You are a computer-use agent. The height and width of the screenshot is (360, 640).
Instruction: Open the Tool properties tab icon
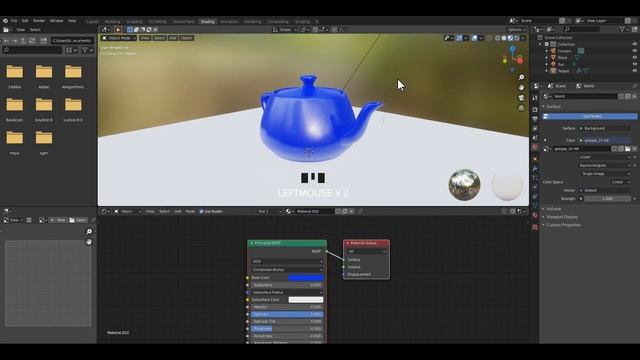pos(535,98)
